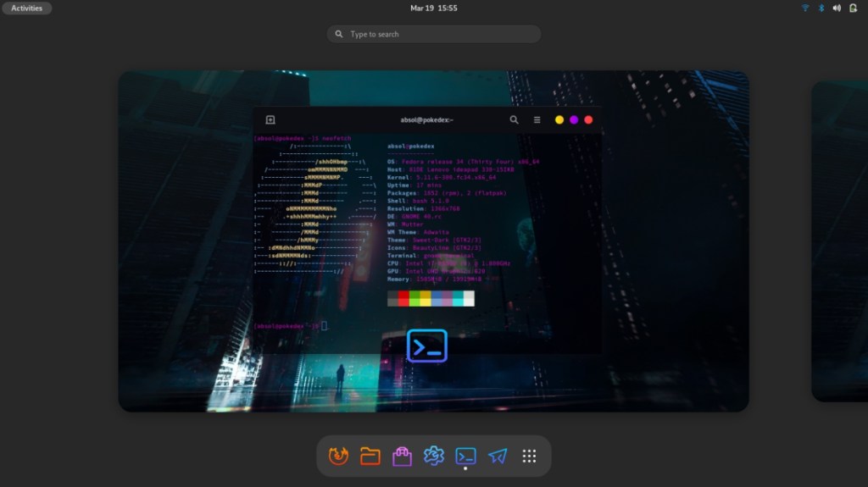Open the Software store dock icon

(x=402, y=457)
